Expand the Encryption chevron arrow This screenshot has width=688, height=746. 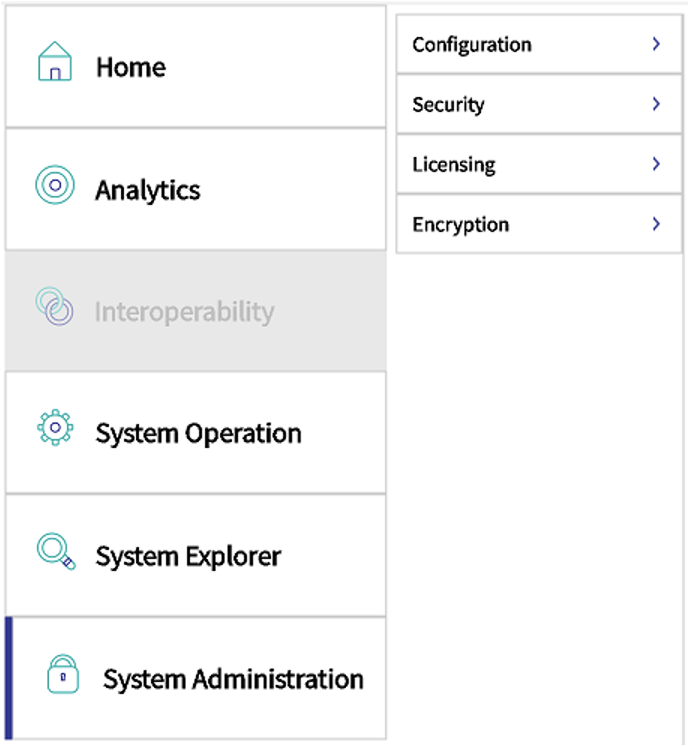click(656, 224)
